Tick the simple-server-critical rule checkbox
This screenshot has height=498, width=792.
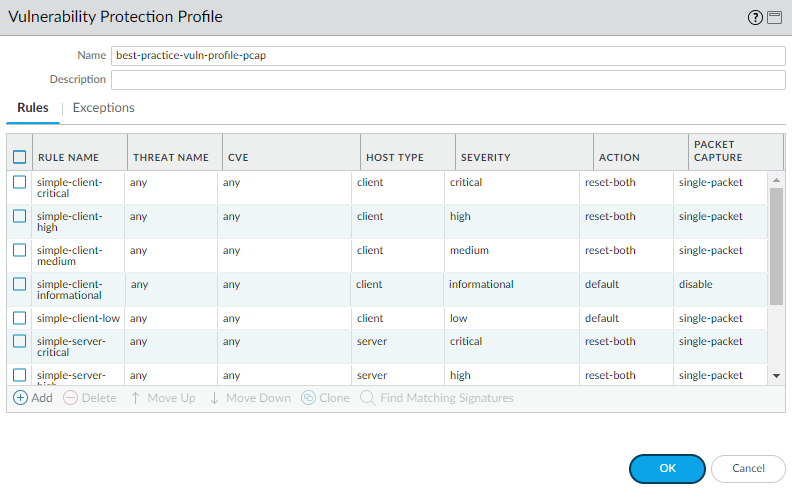point(19,341)
